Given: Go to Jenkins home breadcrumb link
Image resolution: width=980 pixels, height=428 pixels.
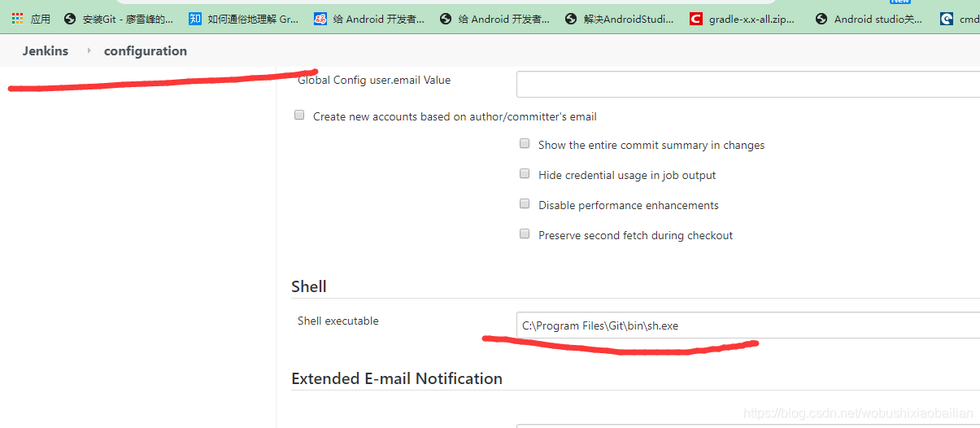Looking at the screenshot, I should coord(46,50).
